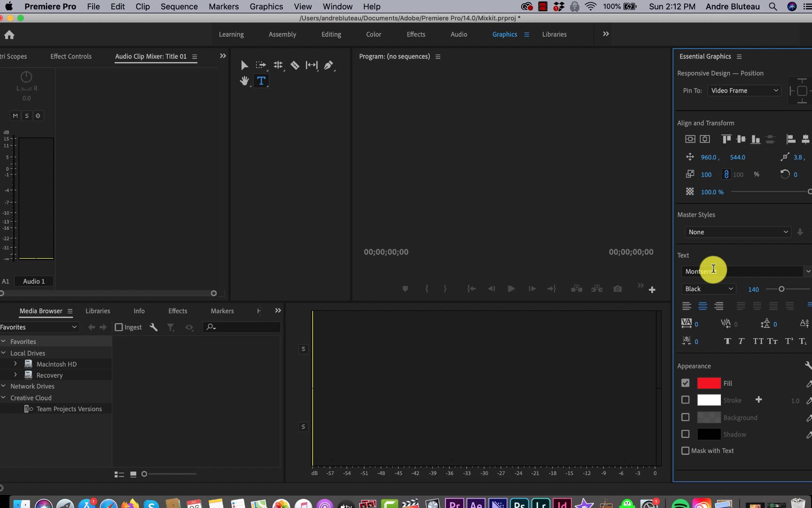This screenshot has width=812, height=508.
Task: Click the font size slider handle
Action: [x=781, y=289]
